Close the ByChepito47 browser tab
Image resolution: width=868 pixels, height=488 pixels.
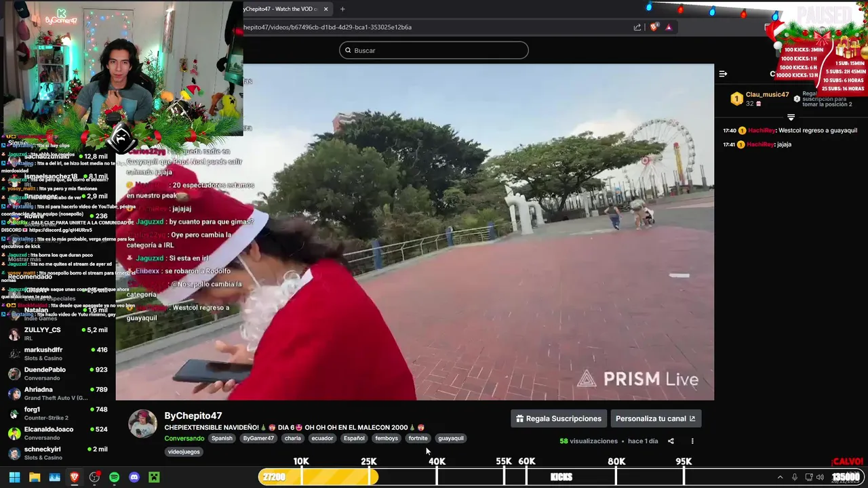tap(325, 9)
